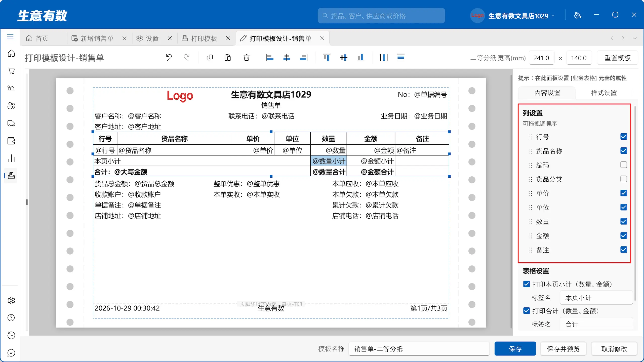This screenshot has width=644, height=362.
Task: Distribute elements vertically with equal spacing
Action: pyautogui.click(x=400, y=58)
